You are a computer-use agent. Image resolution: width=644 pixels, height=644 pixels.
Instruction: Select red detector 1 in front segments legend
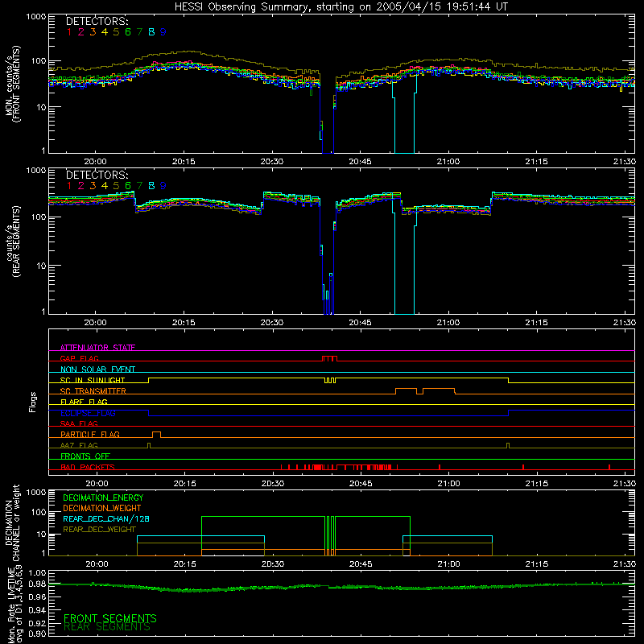pos(69,32)
